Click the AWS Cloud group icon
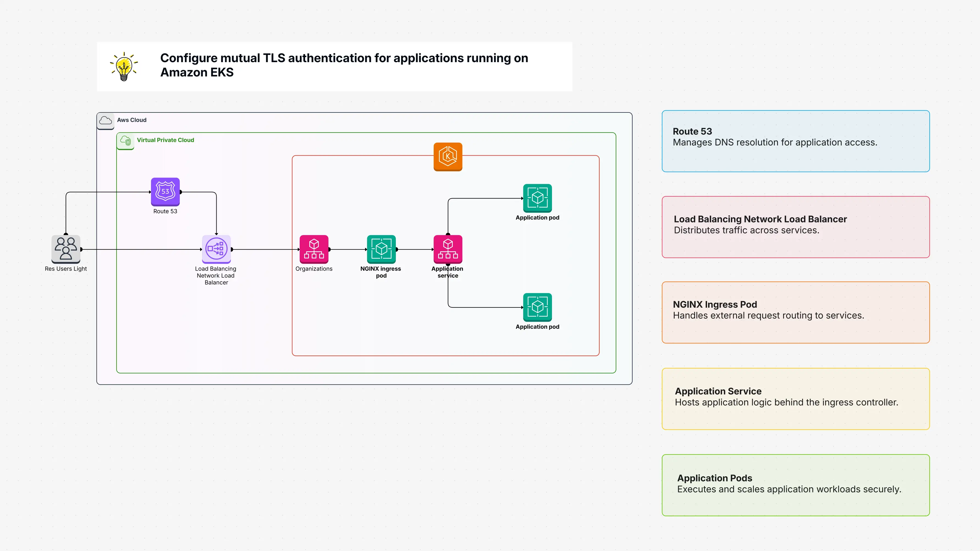The height and width of the screenshot is (551, 980). pyautogui.click(x=105, y=121)
